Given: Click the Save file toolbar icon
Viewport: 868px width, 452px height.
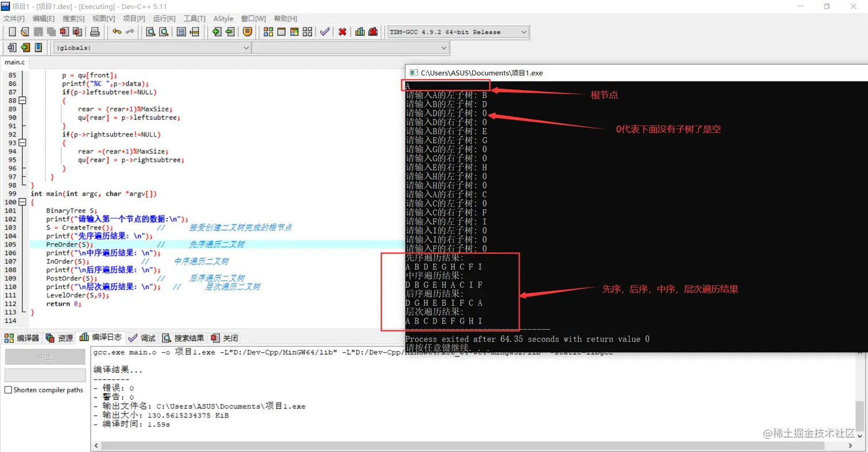Looking at the screenshot, I should (x=38, y=32).
